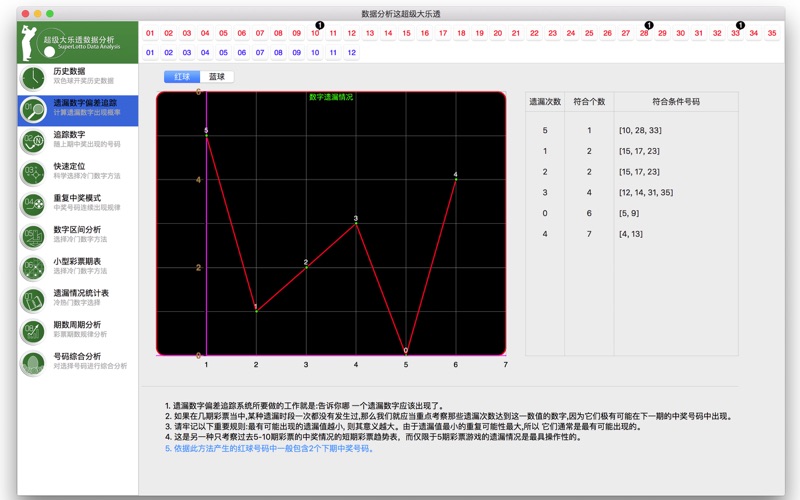The image size is (800, 500).
Task: Select red ball number 23
Action: click(x=553, y=33)
